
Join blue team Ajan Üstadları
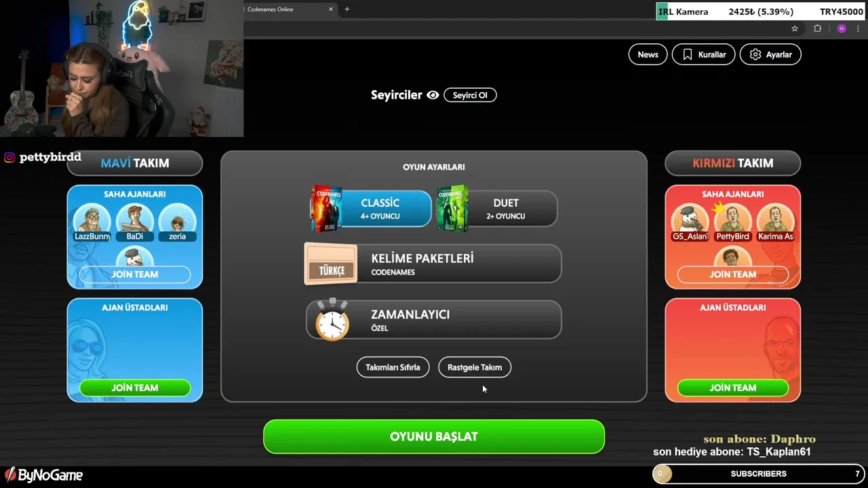pyautogui.click(x=135, y=388)
